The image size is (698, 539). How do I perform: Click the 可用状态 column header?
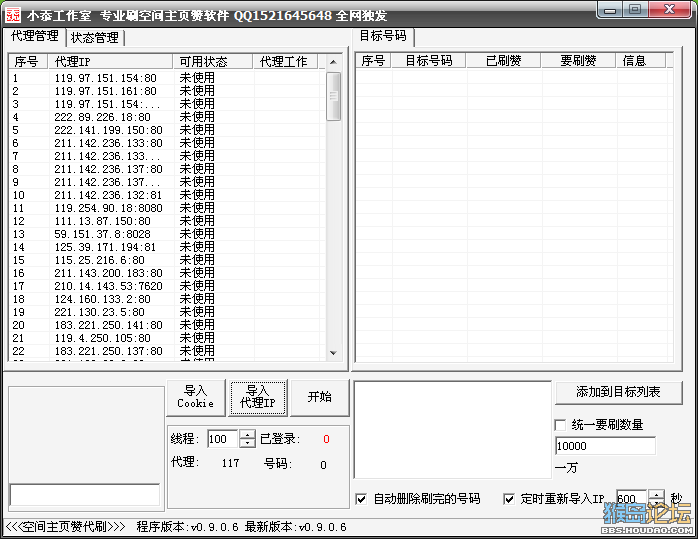point(213,61)
